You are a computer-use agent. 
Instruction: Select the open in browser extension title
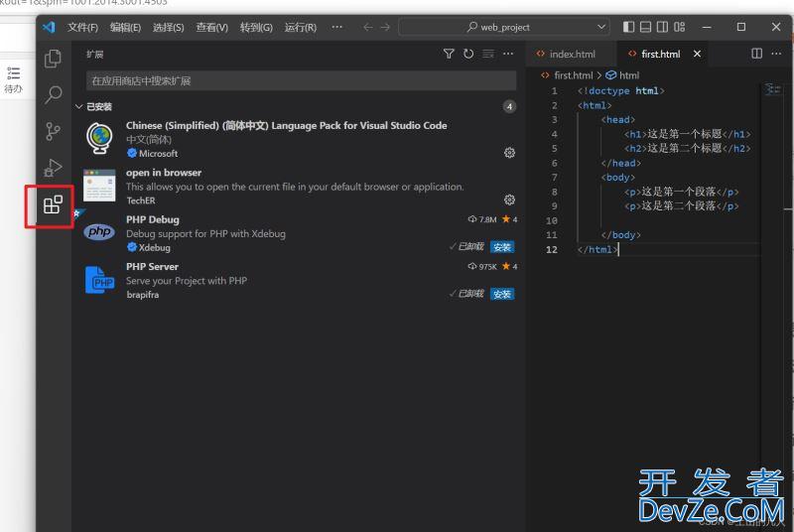pyautogui.click(x=164, y=173)
